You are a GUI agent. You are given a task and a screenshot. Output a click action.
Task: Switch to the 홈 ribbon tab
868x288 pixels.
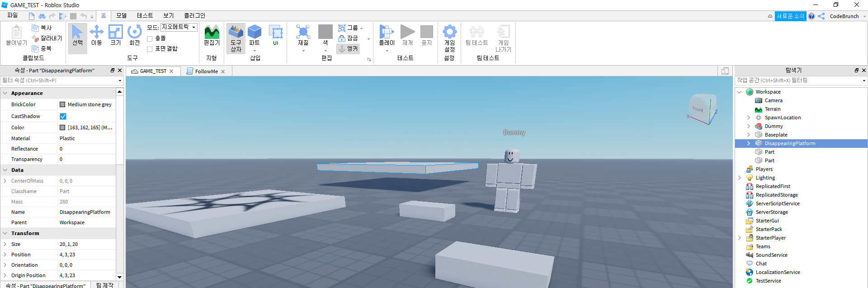point(104,16)
